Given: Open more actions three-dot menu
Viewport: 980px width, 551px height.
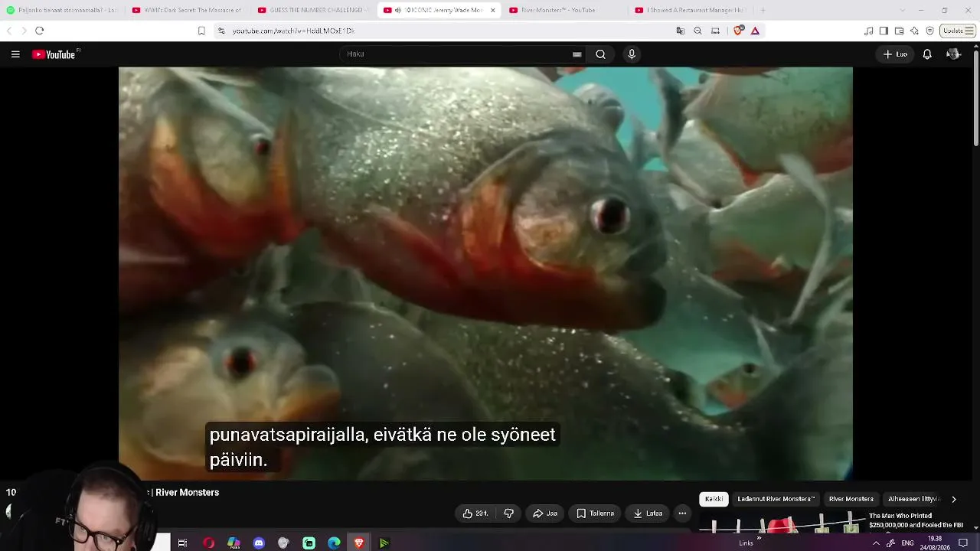Looking at the screenshot, I should pos(682,514).
